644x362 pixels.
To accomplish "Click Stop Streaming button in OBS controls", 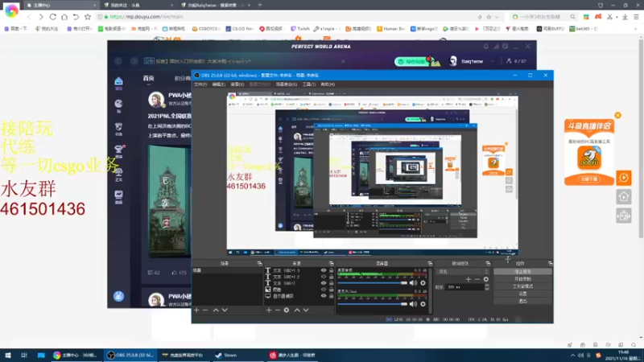I will point(522,271).
